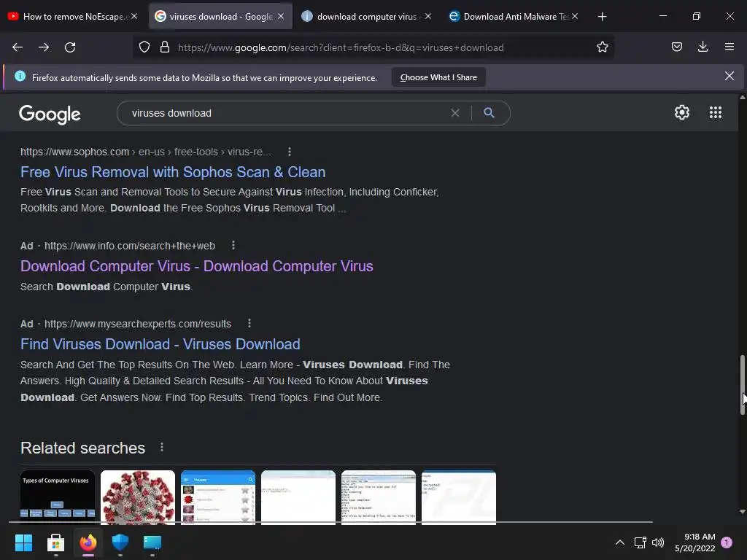Open 'Find Viruses Download' ad link
The height and width of the screenshot is (560, 747).
point(160,344)
